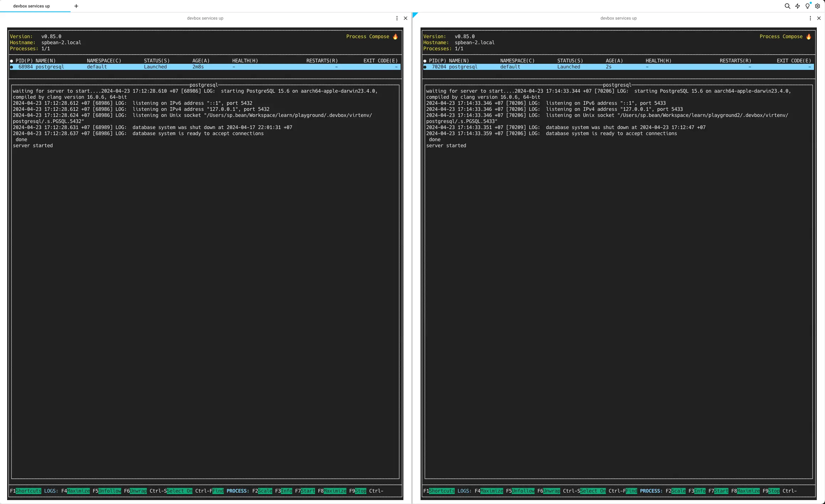
Task: Click the lightning bolt icon
Action: click(798, 6)
